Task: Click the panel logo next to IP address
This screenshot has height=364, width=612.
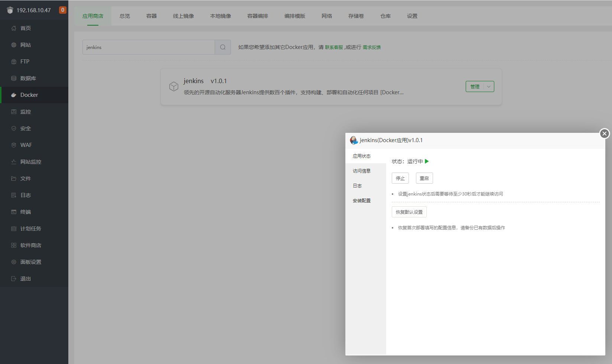Action: 10,10
